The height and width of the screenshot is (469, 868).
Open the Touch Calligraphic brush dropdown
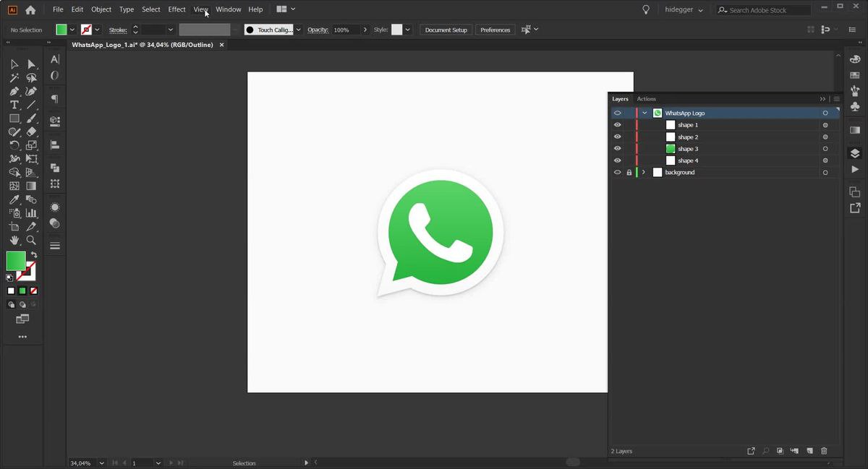click(299, 30)
